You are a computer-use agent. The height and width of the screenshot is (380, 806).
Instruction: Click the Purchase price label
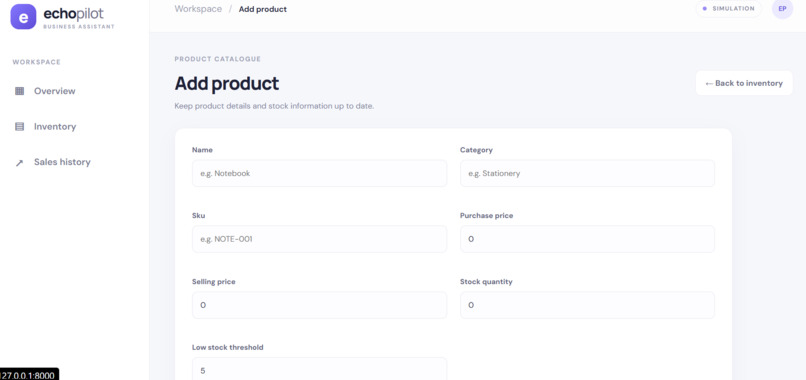(x=486, y=215)
